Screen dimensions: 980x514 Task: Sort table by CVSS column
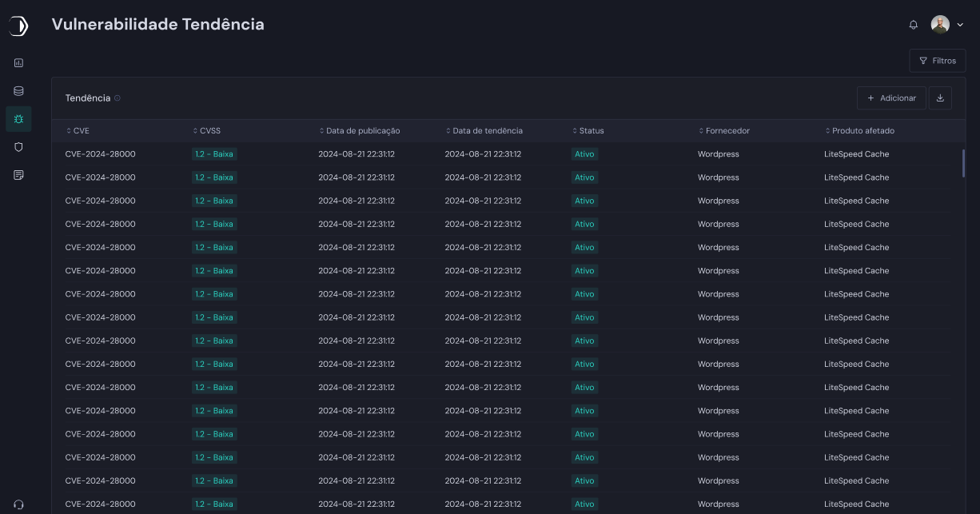(206, 131)
